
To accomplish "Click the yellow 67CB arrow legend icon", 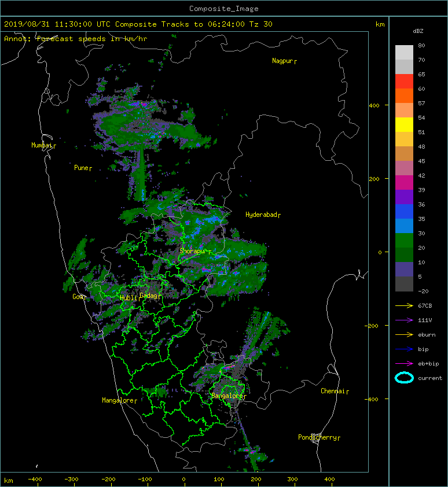I will (x=404, y=305).
